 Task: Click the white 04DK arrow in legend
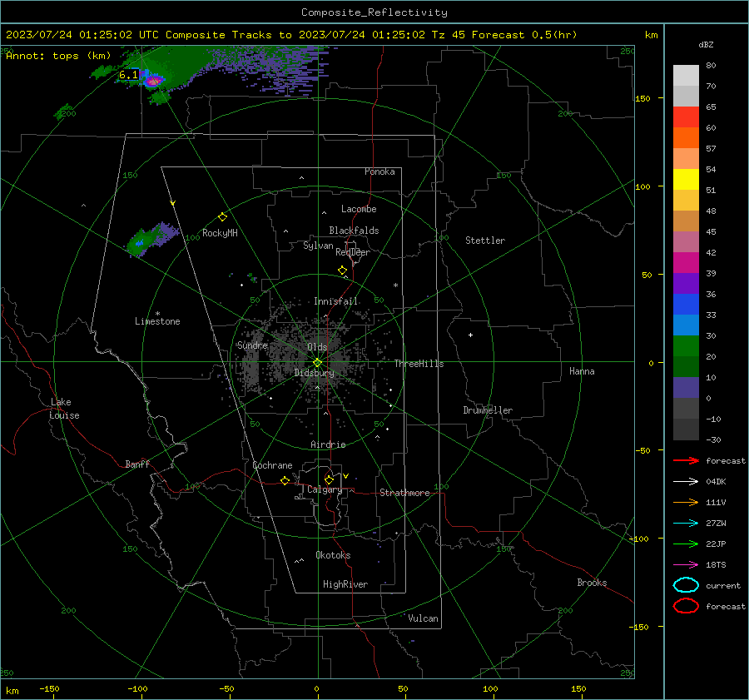[686, 481]
